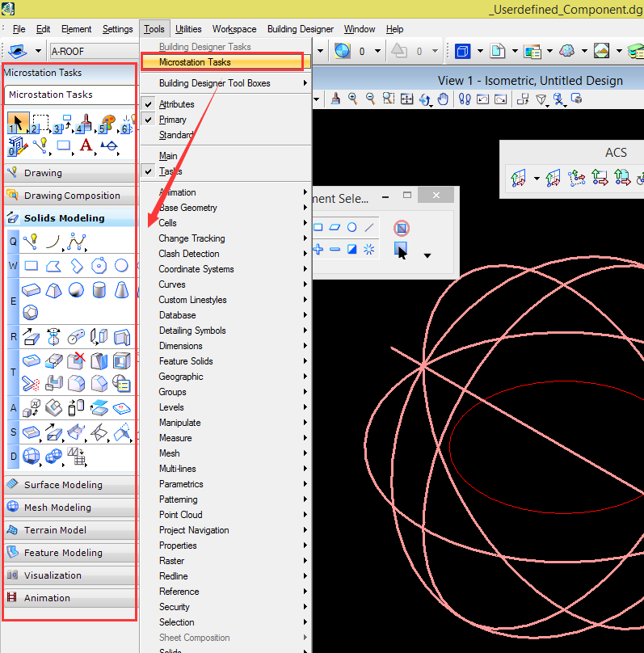Expand the Feature Modeling task group

(70, 553)
